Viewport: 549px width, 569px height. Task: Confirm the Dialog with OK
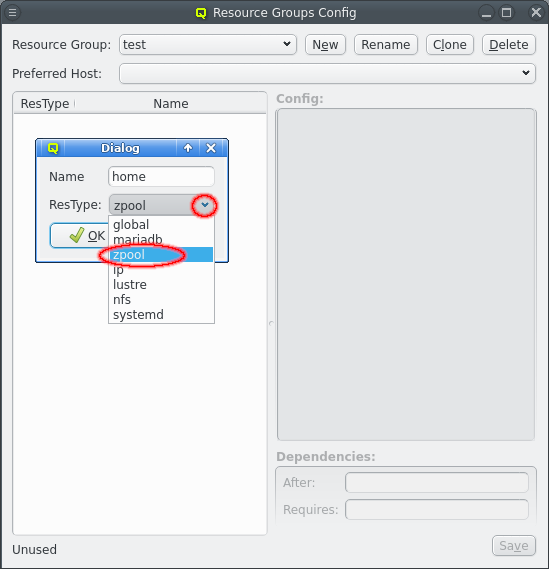click(x=79, y=236)
